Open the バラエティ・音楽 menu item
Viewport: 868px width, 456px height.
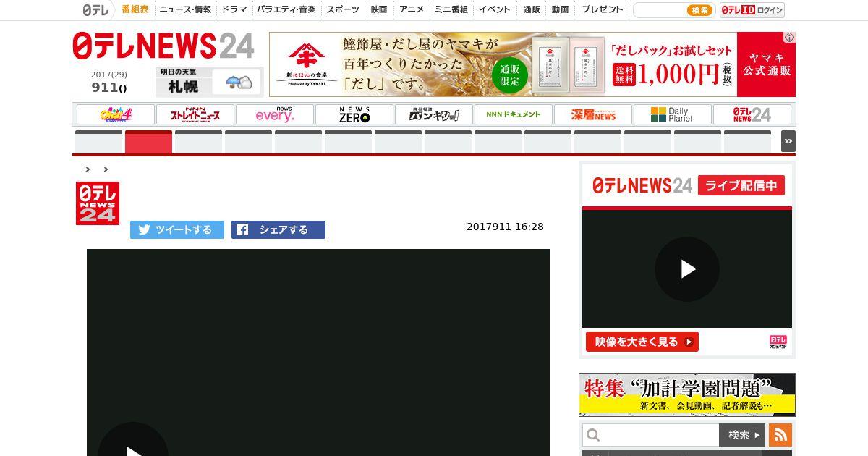[286, 10]
